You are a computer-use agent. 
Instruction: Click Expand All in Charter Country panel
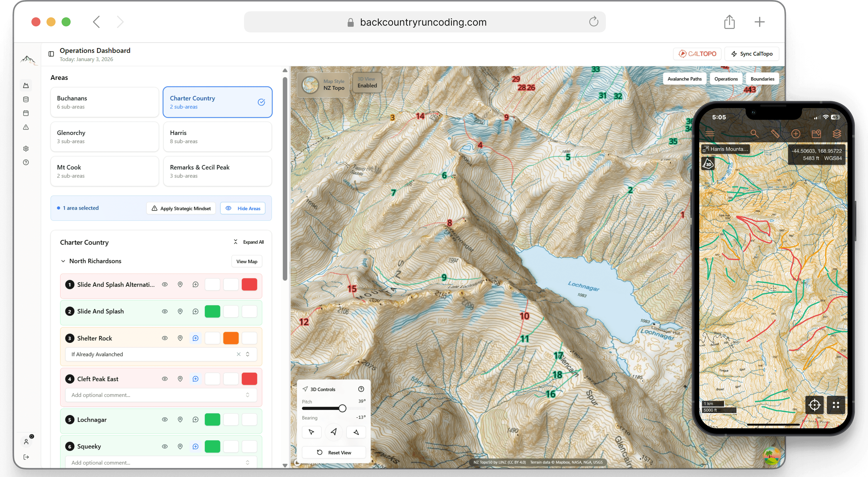[x=249, y=242]
